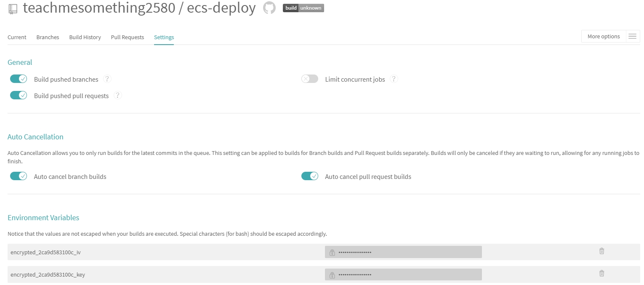Screen dimensions: 644x285
Task: Open the teachmesomething2580 owner link
Action: tap(99, 8)
